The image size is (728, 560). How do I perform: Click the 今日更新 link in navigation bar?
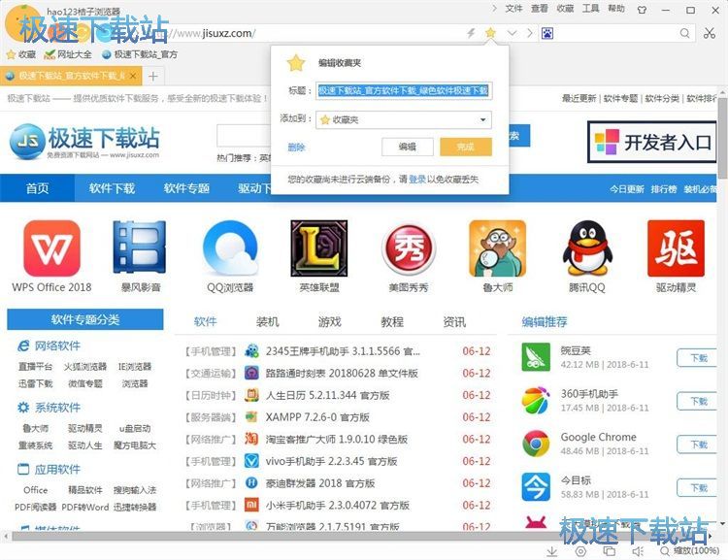627,189
